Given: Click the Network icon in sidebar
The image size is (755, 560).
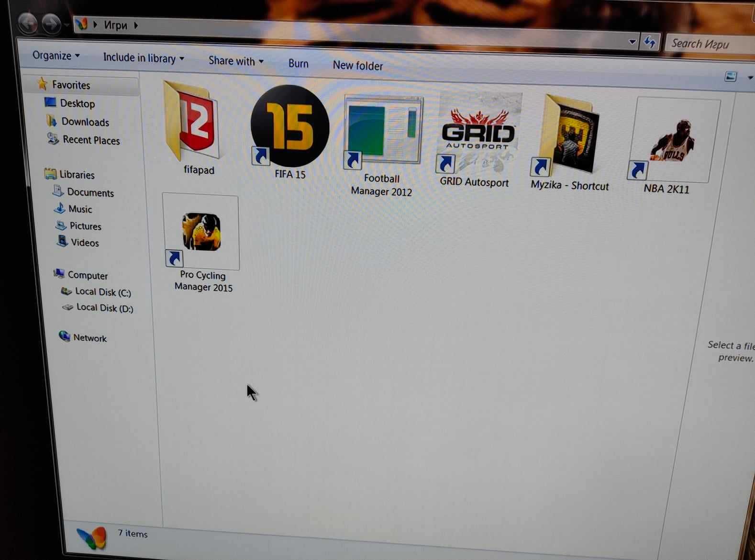Looking at the screenshot, I should (64, 336).
